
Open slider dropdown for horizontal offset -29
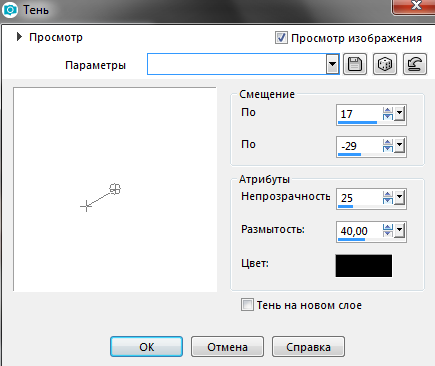tap(400, 146)
